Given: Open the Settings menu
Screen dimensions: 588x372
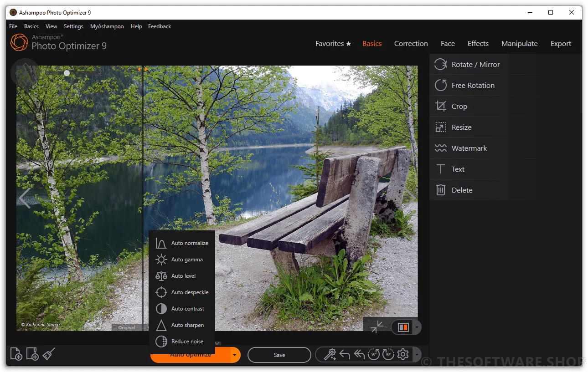Looking at the screenshot, I should pyautogui.click(x=73, y=26).
